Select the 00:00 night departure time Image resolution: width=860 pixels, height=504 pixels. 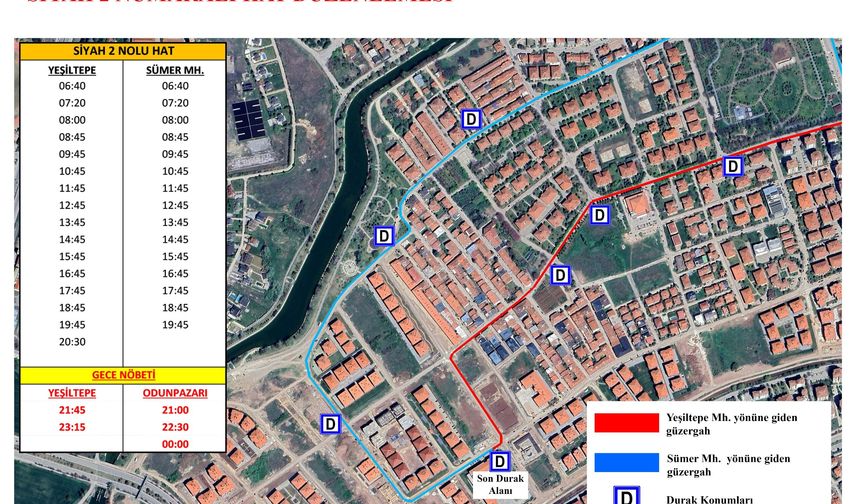tap(174, 444)
